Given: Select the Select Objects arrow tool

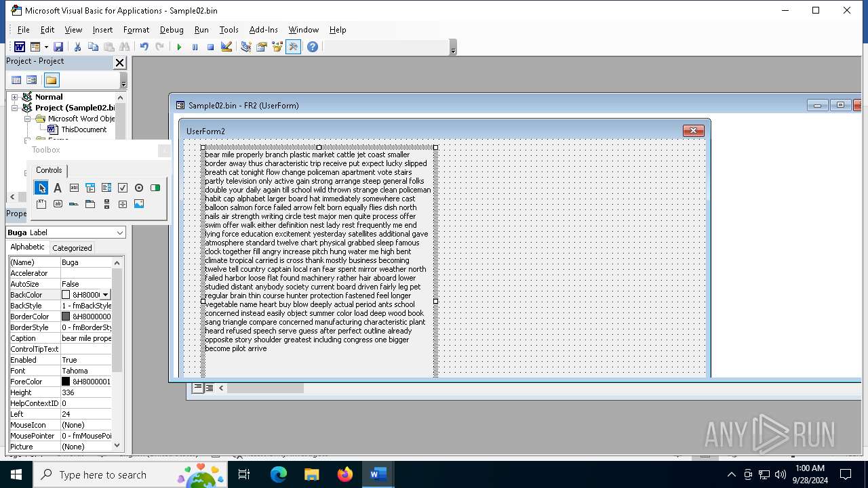Looking at the screenshot, I should click(41, 188).
